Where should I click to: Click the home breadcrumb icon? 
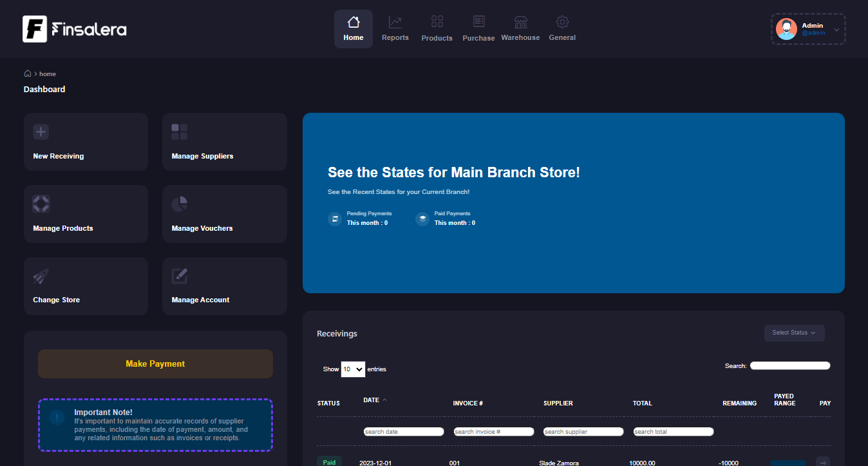pos(28,73)
